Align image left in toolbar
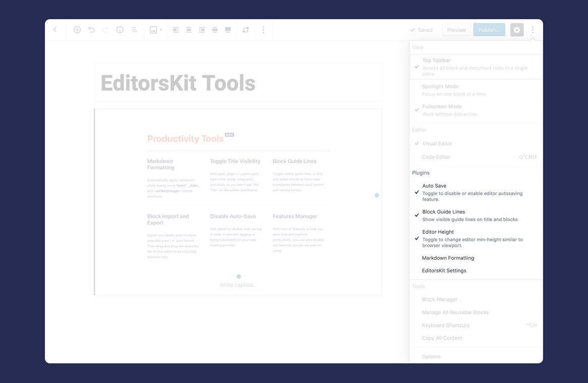The width and height of the screenshot is (588, 383). (175, 30)
